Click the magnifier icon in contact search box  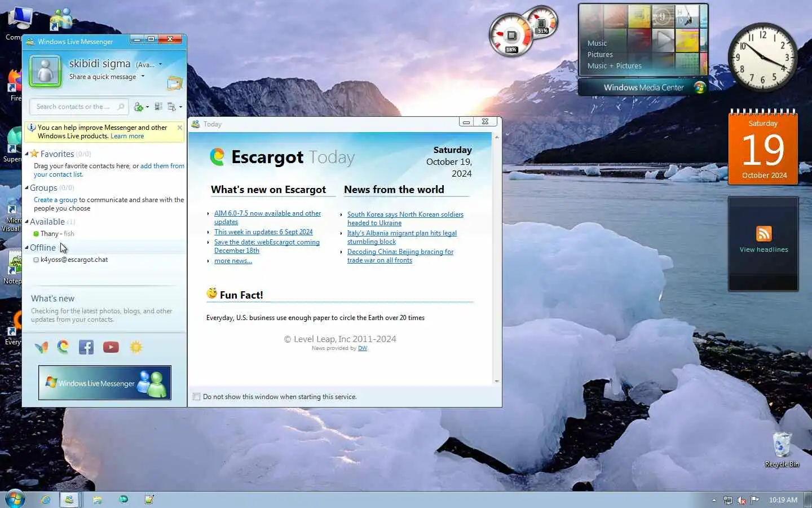click(121, 107)
